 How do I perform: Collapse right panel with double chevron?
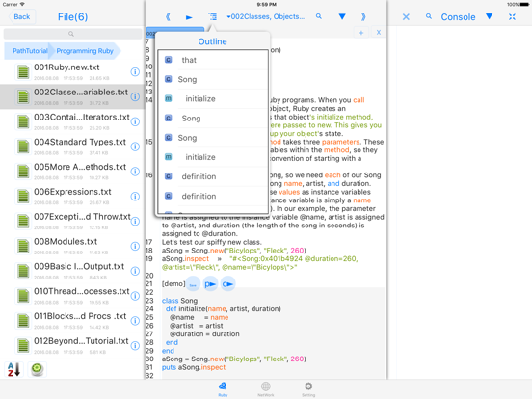tap(363, 16)
